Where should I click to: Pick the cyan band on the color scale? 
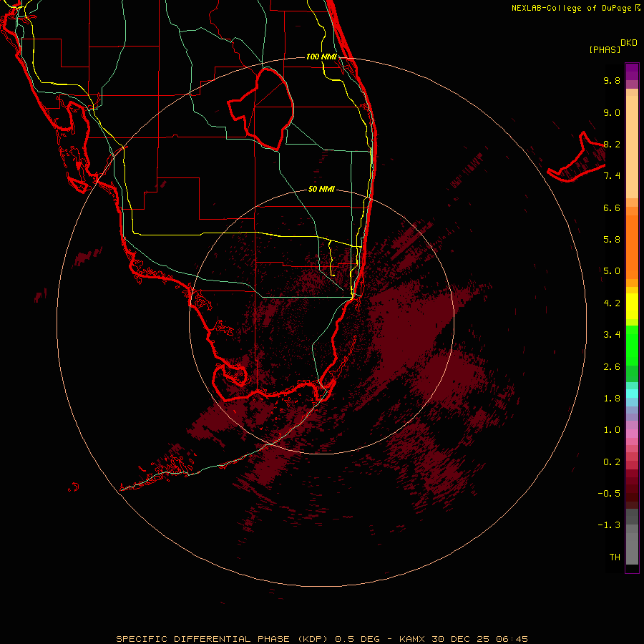pyautogui.click(x=632, y=394)
